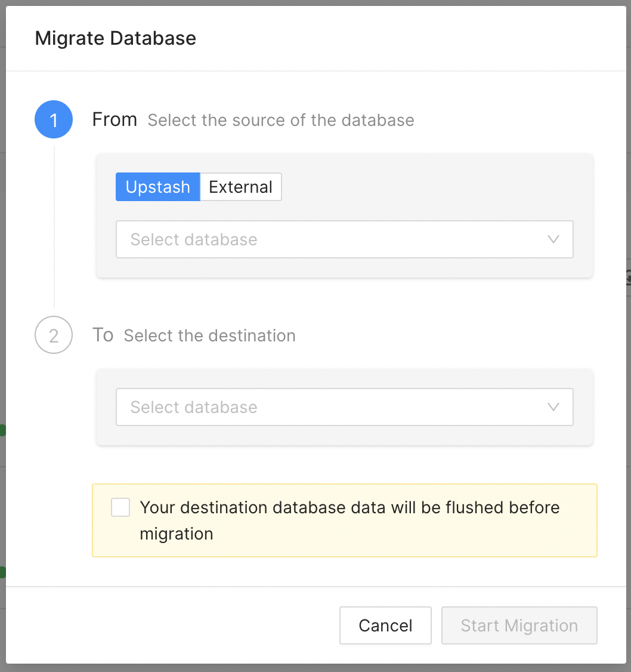Click the 'Select the source of the database' text
Viewport: 631px width, 672px height.
281,121
